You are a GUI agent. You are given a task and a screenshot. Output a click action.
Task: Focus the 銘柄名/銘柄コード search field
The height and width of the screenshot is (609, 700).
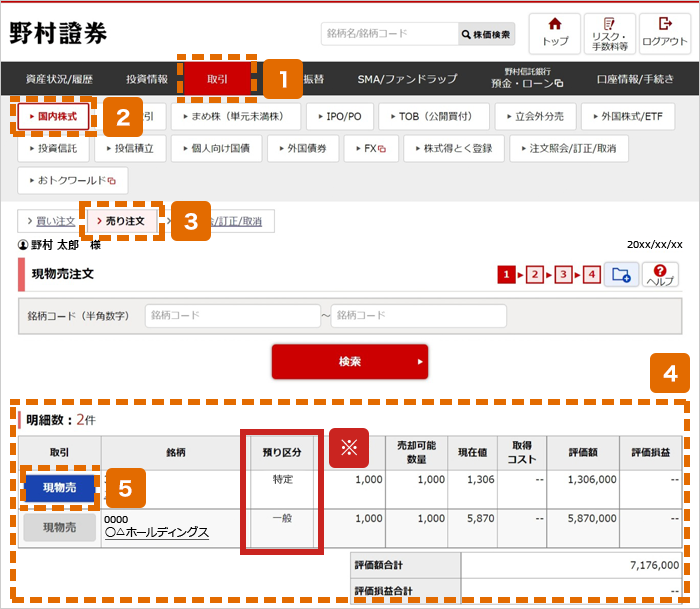pyautogui.click(x=389, y=34)
